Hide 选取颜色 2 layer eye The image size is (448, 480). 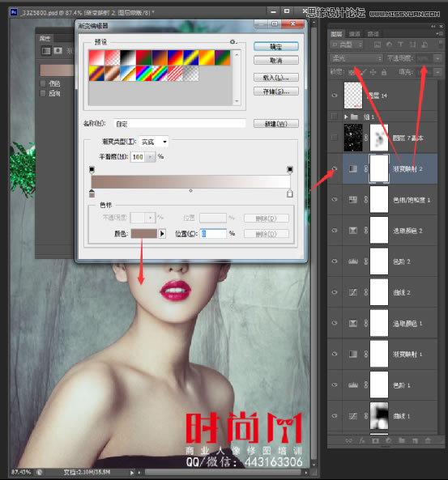pos(335,231)
